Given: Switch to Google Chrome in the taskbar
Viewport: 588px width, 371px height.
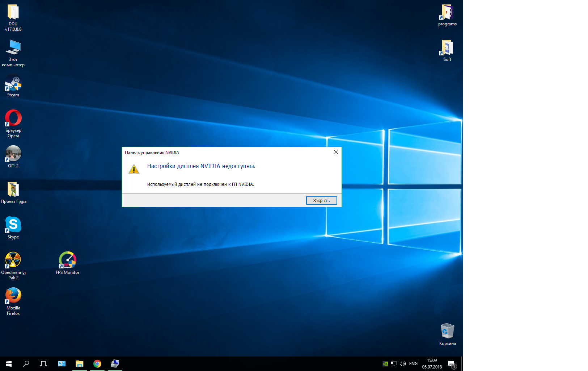Looking at the screenshot, I should pos(97,363).
